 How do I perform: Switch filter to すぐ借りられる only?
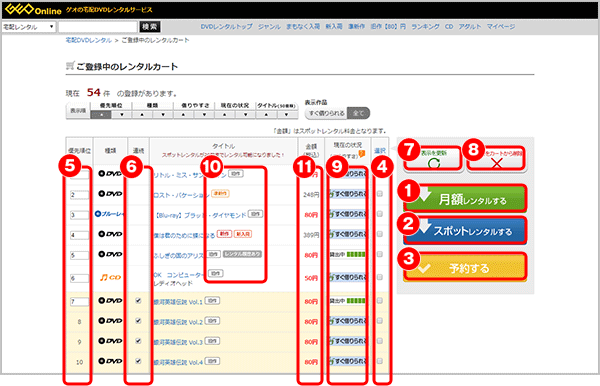[326, 113]
